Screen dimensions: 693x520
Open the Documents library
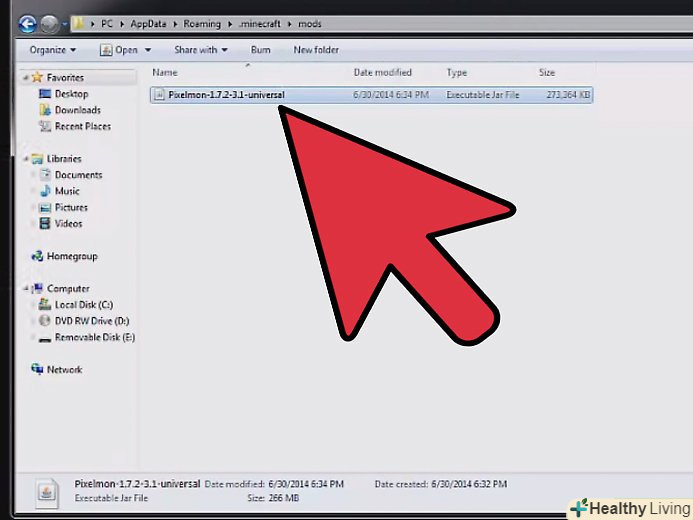pyautogui.click(x=78, y=175)
